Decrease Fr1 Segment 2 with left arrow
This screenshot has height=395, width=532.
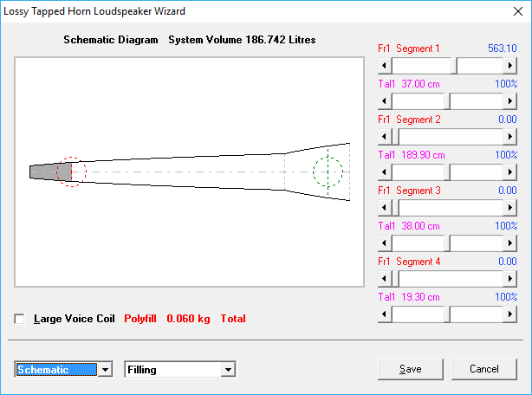[385, 137]
